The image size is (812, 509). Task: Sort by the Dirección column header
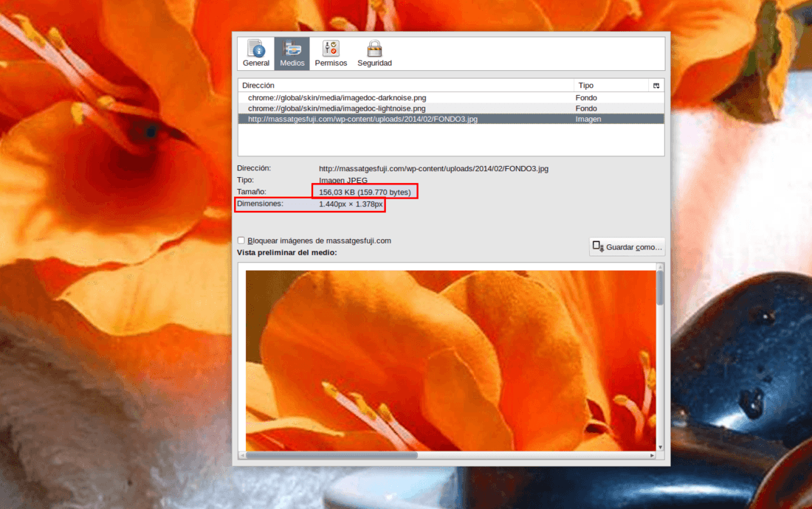[405, 86]
